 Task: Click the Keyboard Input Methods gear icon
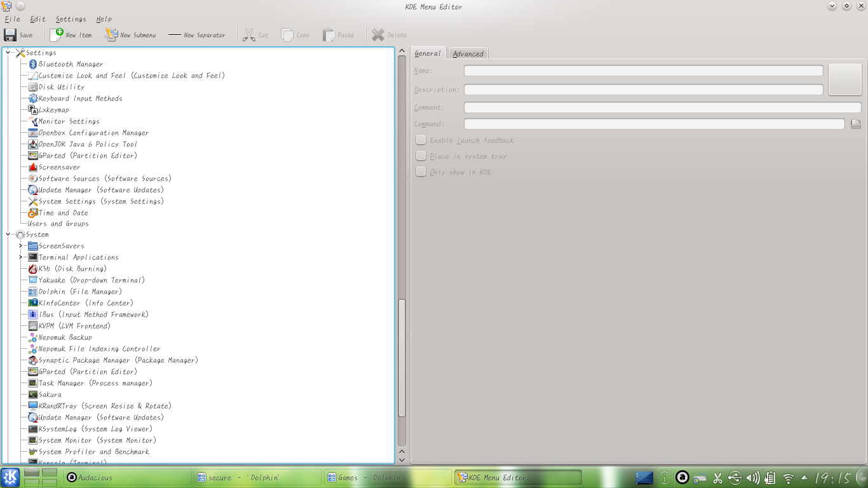click(33, 98)
